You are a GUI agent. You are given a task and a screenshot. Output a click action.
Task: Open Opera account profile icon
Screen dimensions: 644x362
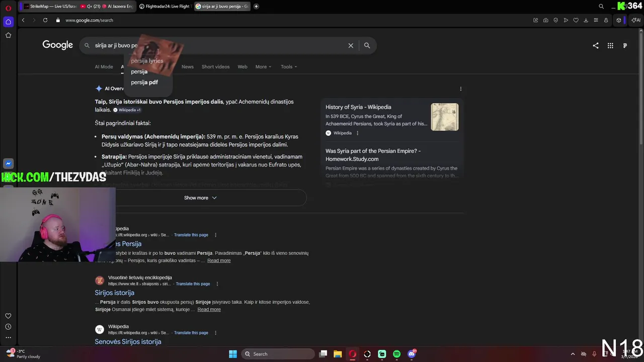coord(606,20)
